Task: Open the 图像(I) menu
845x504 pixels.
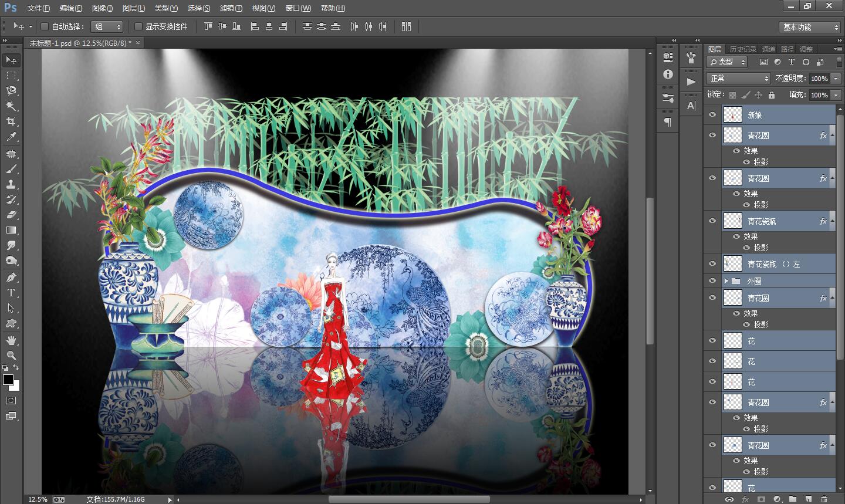Action: coord(102,8)
